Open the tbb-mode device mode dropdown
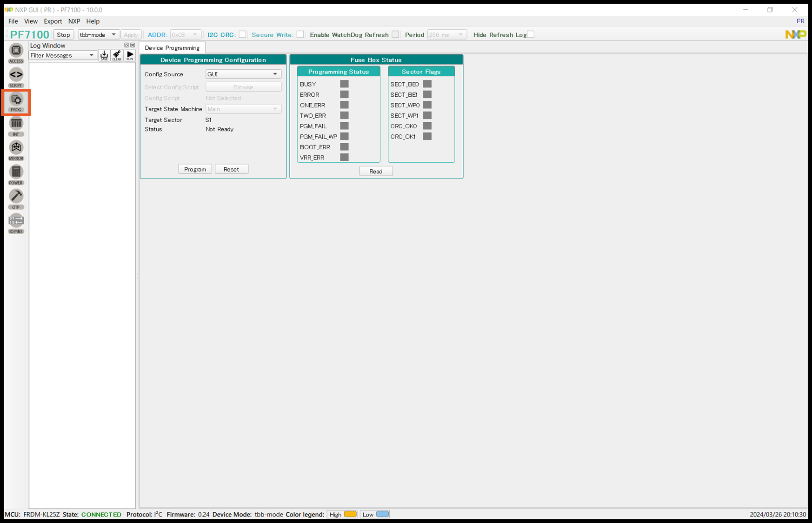This screenshot has height=523, width=812. pyautogui.click(x=98, y=34)
